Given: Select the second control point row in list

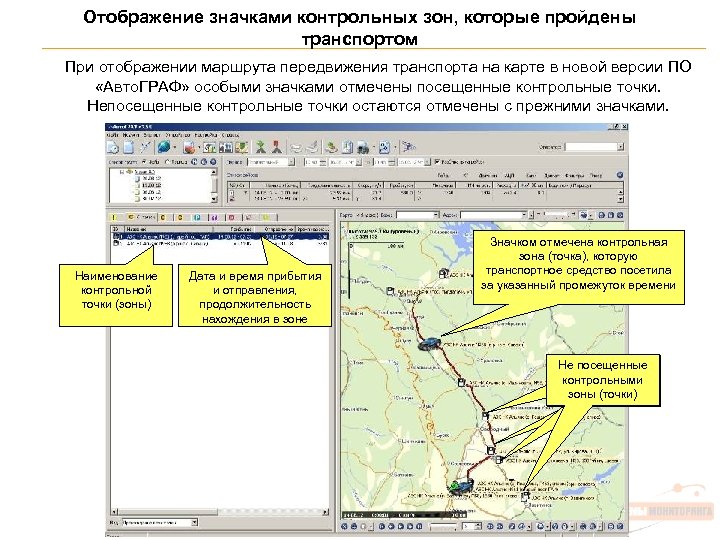Looking at the screenshot, I should tap(220, 243).
